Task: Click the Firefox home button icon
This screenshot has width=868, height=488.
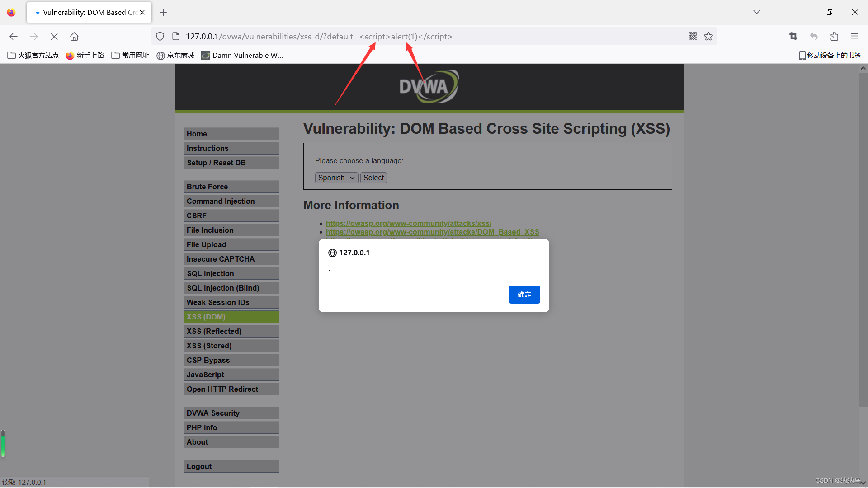Action: 75,36
